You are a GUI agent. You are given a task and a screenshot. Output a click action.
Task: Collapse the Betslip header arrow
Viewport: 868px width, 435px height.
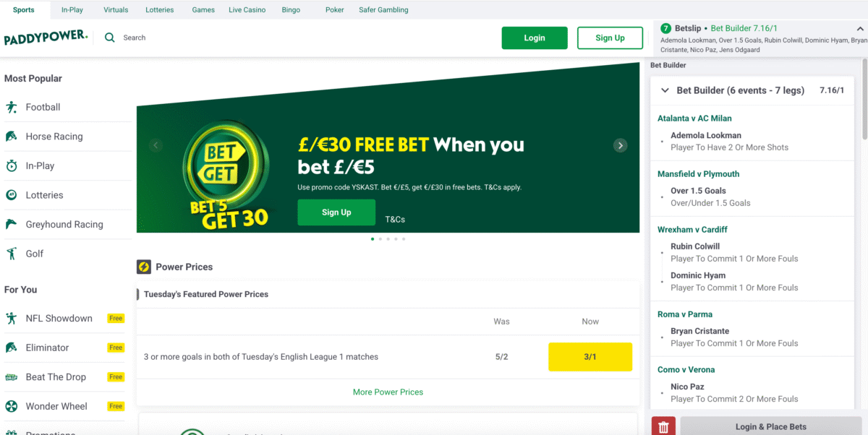859,29
